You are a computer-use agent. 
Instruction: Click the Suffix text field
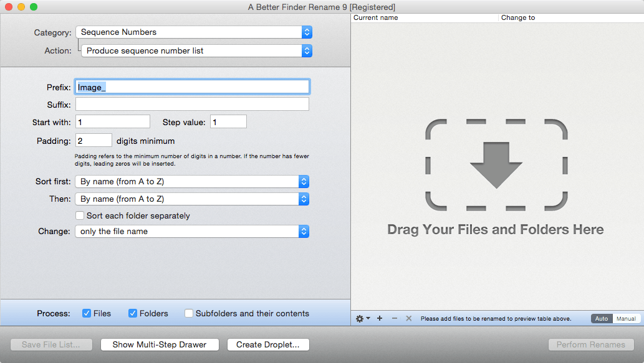pyautogui.click(x=192, y=104)
